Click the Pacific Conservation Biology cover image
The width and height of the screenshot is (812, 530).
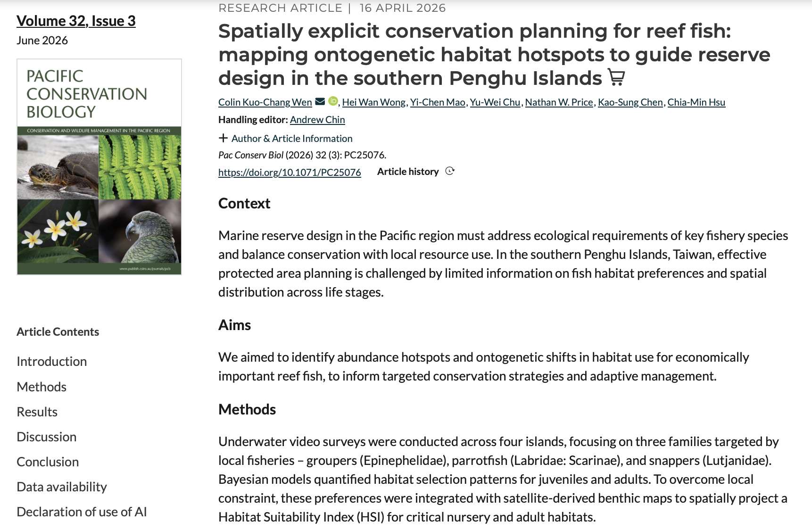coord(99,166)
